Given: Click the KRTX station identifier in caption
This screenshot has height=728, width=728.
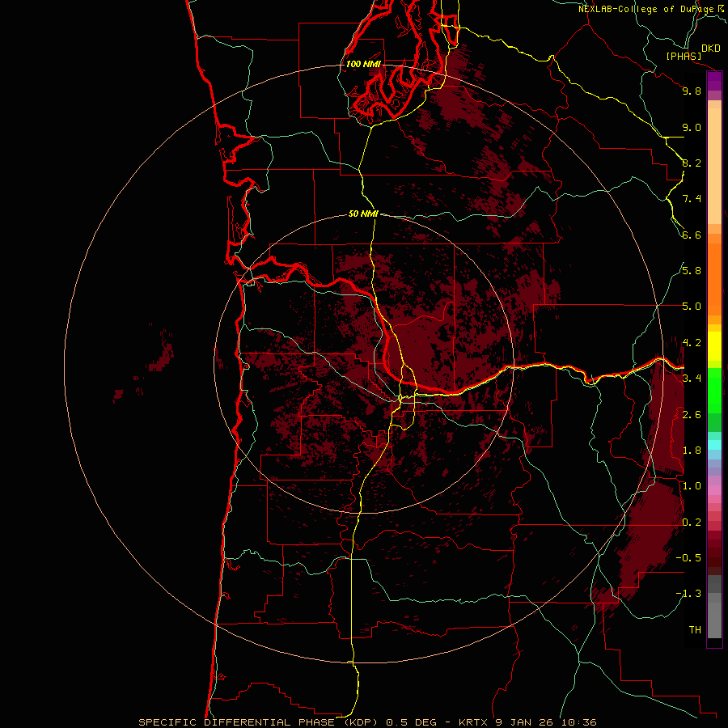Looking at the screenshot, I should pos(473,722).
